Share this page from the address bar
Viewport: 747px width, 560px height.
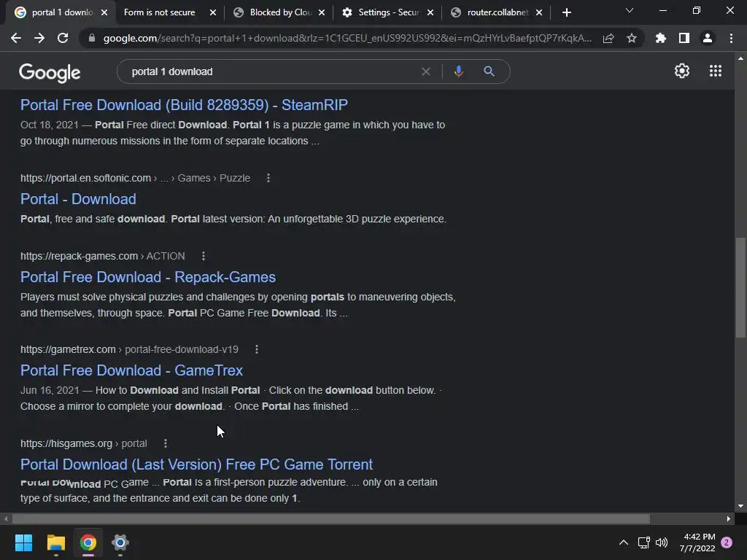[608, 38]
